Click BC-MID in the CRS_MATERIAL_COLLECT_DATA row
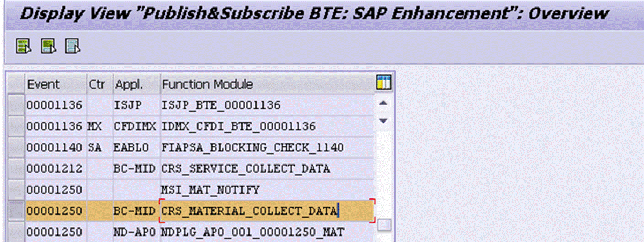This screenshot has width=644, height=242. (135, 211)
